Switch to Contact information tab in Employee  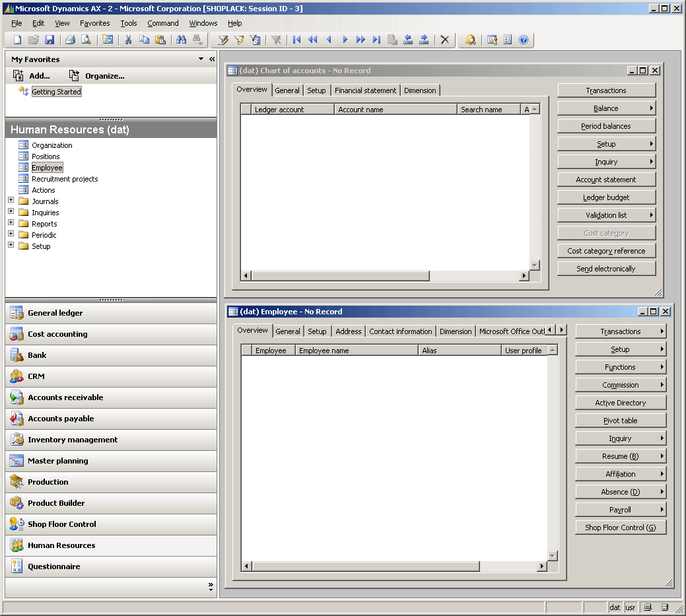pos(400,331)
